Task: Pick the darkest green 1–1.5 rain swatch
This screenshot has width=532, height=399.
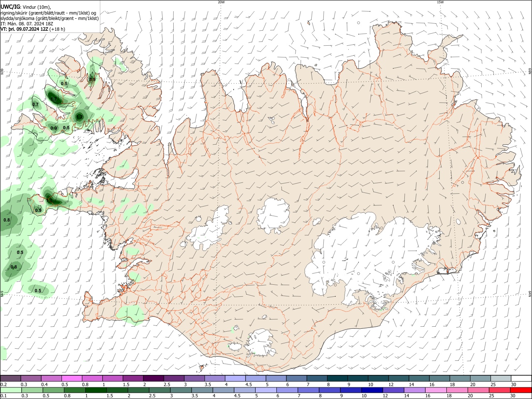Action: tap(96, 390)
